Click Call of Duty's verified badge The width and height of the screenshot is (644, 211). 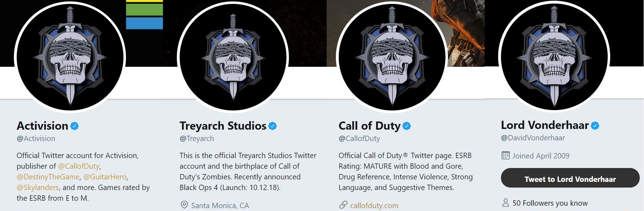(x=407, y=126)
